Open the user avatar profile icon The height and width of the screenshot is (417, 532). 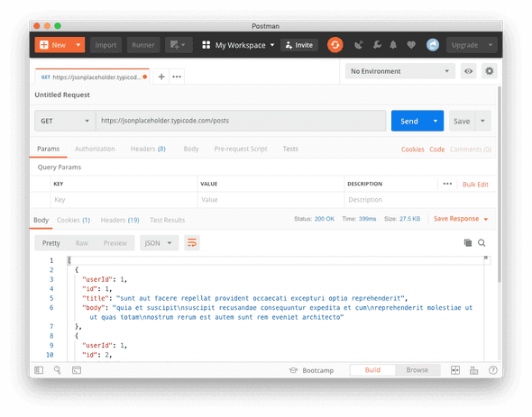pos(433,45)
